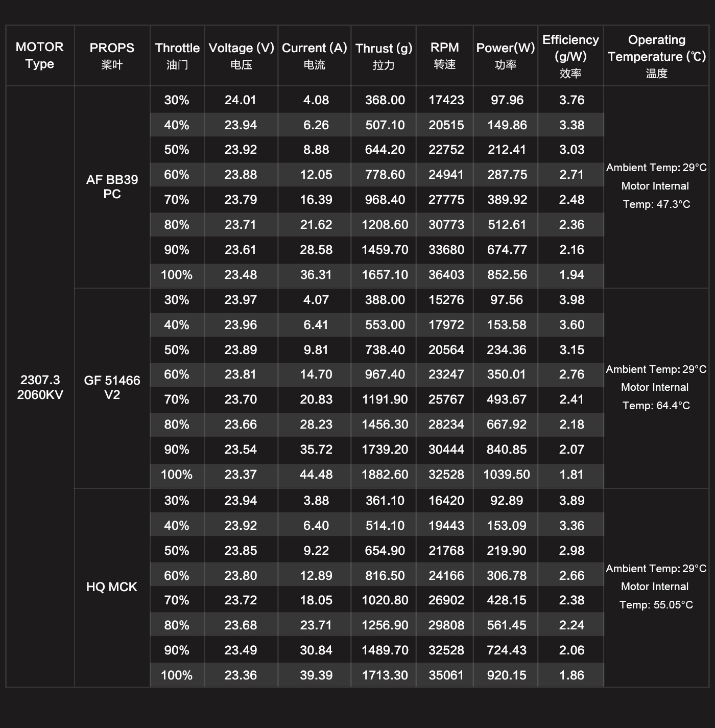Image resolution: width=715 pixels, height=728 pixels.
Task: Click voltage value 24.01
Action: pyautogui.click(x=241, y=100)
